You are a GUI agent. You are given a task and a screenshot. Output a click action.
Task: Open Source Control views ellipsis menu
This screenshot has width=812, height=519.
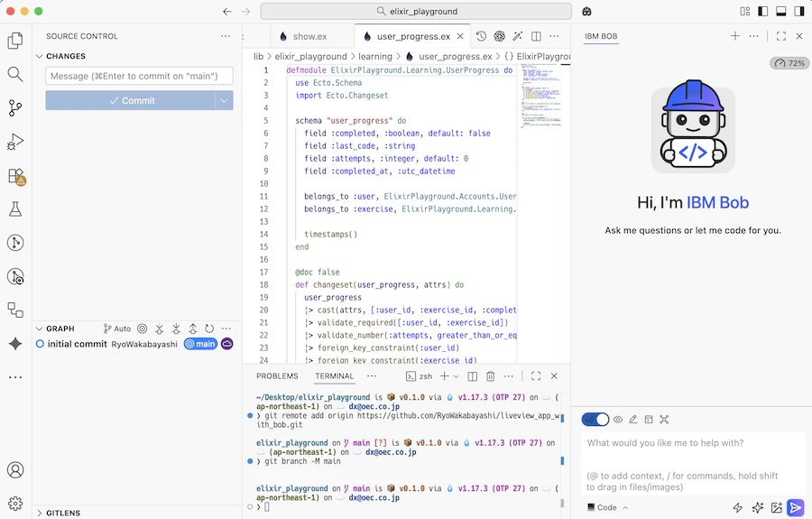click(226, 36)
